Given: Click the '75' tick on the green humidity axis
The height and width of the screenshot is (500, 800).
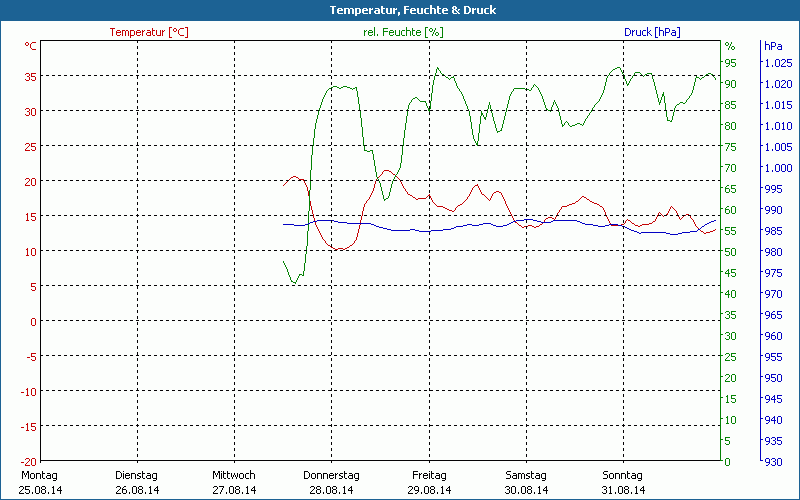Looking at the screenshot, I should click(731, 147).
